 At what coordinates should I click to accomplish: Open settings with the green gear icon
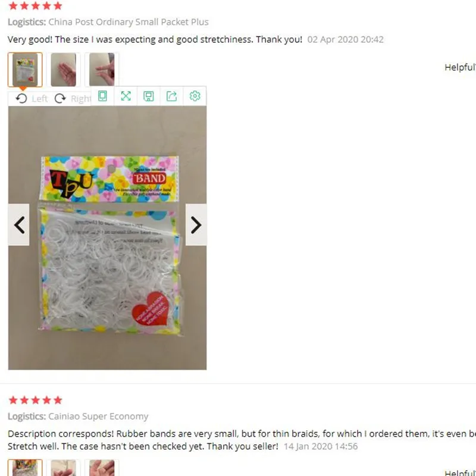[195, 96]
